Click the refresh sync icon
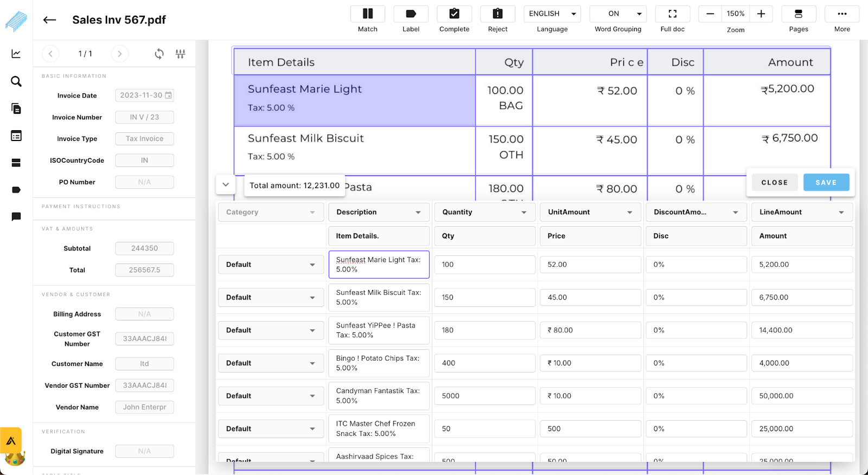The image size is (868, 475). [159, 54]
